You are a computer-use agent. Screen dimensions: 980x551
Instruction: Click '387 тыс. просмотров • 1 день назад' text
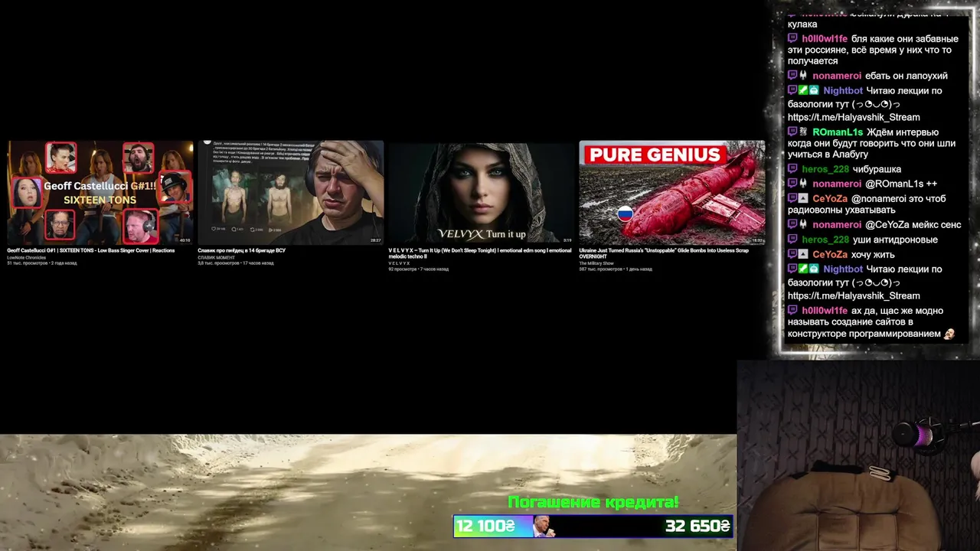(615, 269)
